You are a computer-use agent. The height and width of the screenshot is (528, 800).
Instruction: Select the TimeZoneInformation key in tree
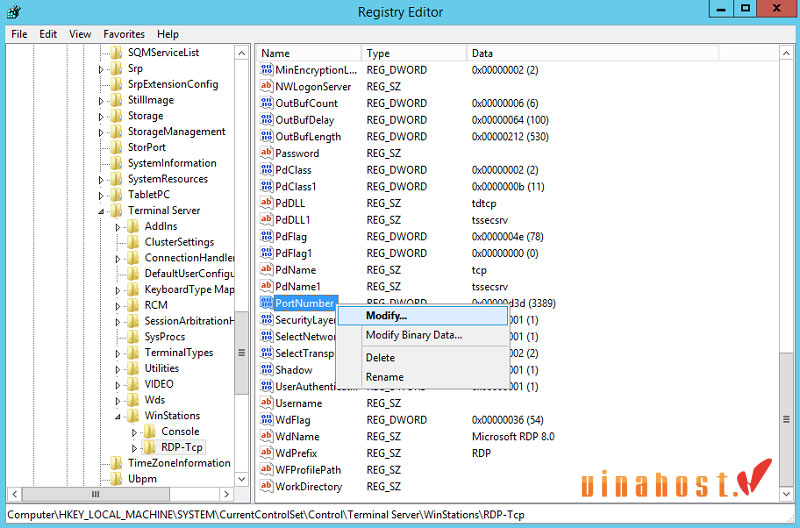click(x=179, y=463)
